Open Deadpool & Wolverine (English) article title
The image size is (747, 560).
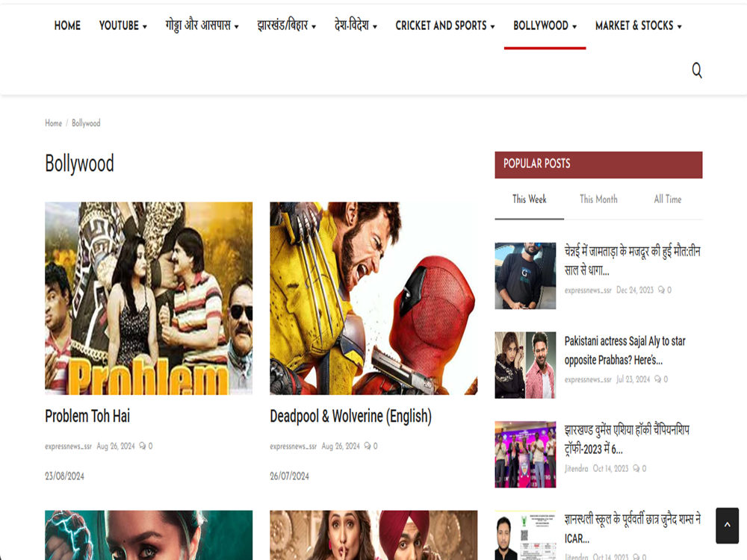click(350, 416)
